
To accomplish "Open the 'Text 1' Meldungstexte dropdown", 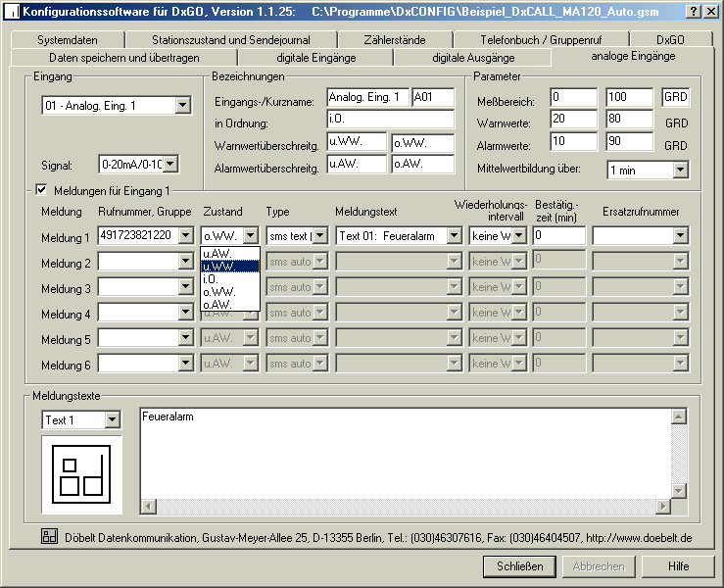I will (x=112, y=419).
